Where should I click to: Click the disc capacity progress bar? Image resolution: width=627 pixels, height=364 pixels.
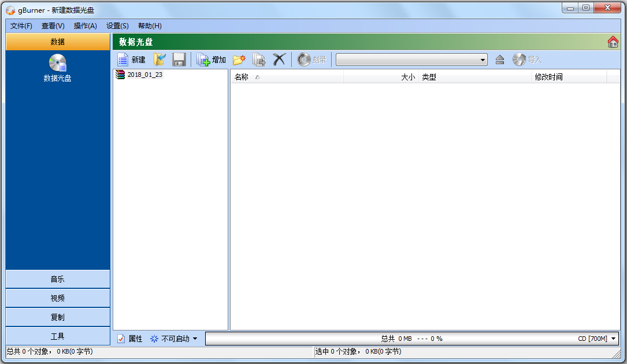pyautogui.click(x=412, y=339)
